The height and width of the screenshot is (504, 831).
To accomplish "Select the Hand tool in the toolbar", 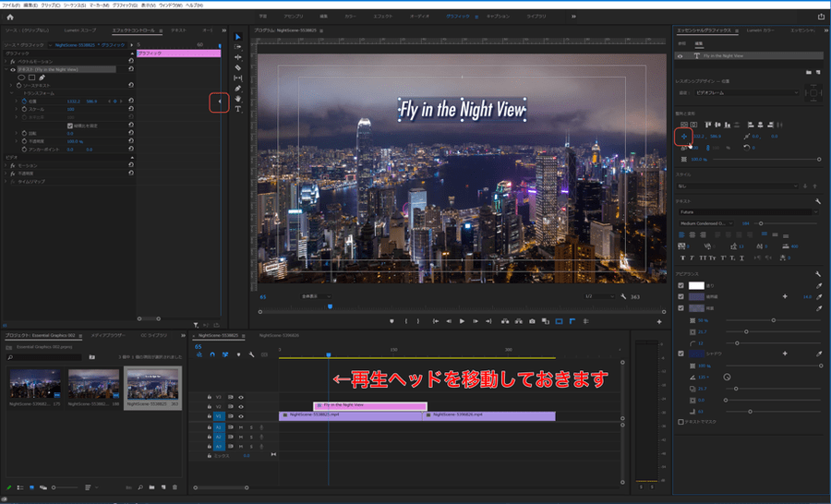I will [x=237, y=99].
